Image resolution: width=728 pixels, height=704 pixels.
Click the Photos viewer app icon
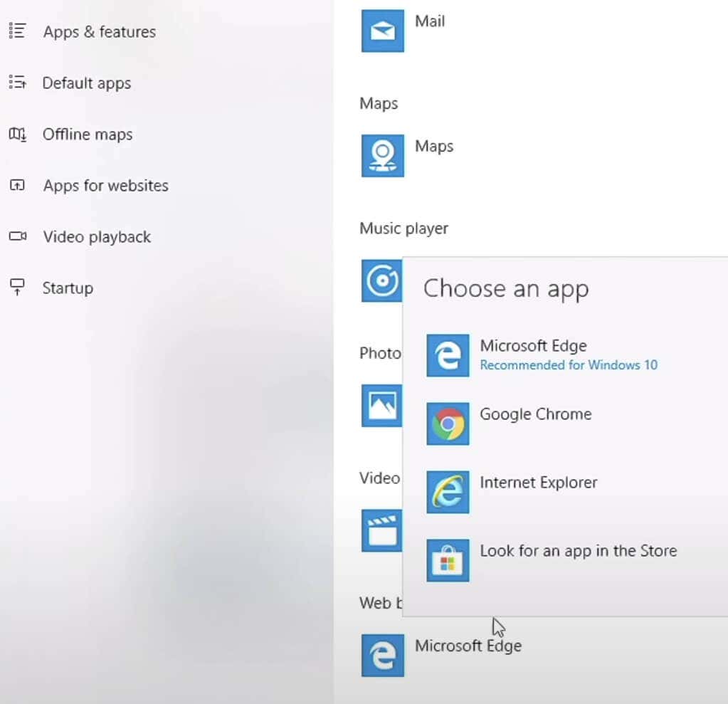pyautogui.click(x=381, y=406)
